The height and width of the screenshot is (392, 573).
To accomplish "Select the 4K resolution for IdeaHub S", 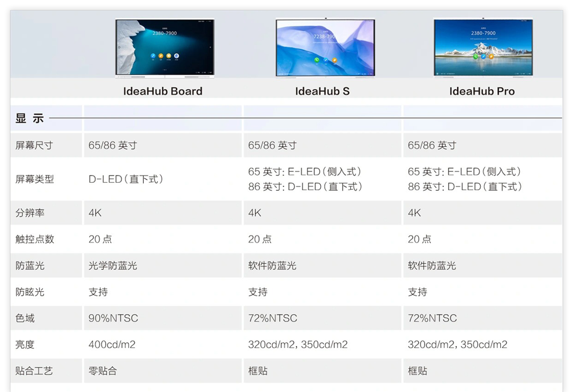I will (x=255, y=213).
